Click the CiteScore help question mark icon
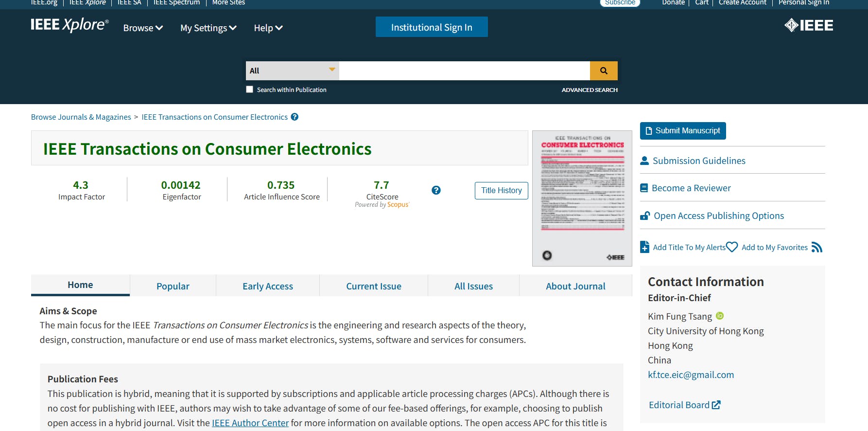Viewport: 868px width, 431px height. (x=436, y=190)
